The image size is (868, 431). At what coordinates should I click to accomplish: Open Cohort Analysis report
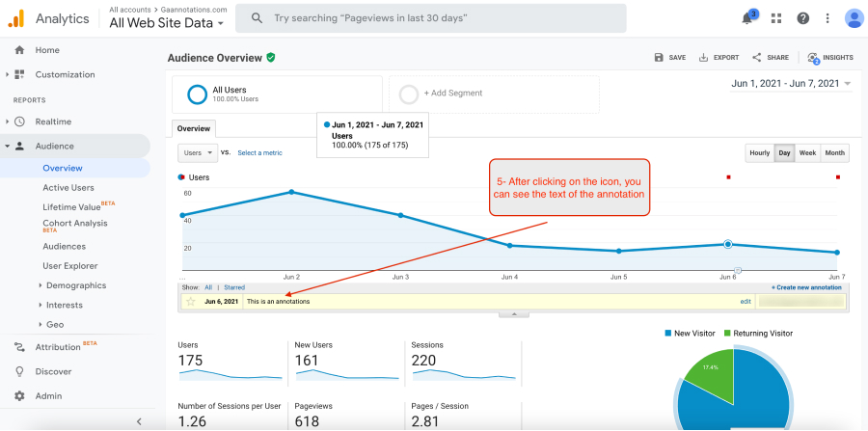[75, 226]
